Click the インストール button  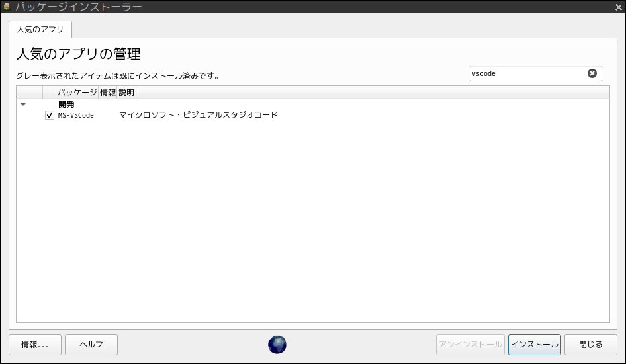[535, 345]
